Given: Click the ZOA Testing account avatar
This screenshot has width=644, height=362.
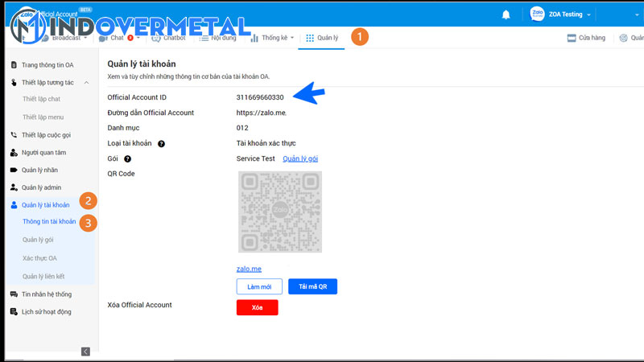Looking at the screenshot, I should 538,14.
